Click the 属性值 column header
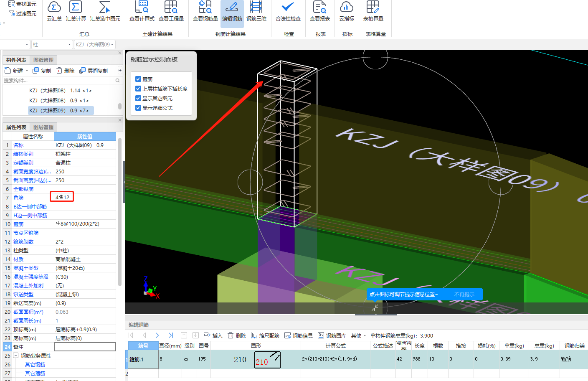588x381 pixels. pos(85,137)
